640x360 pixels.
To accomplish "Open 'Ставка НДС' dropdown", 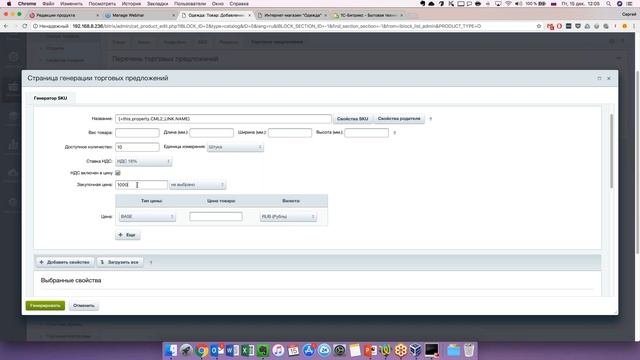I will click(x=143, y=161).
